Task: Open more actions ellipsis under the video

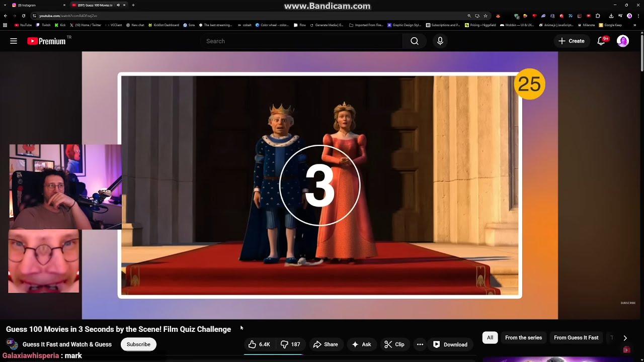Action: 420,344
